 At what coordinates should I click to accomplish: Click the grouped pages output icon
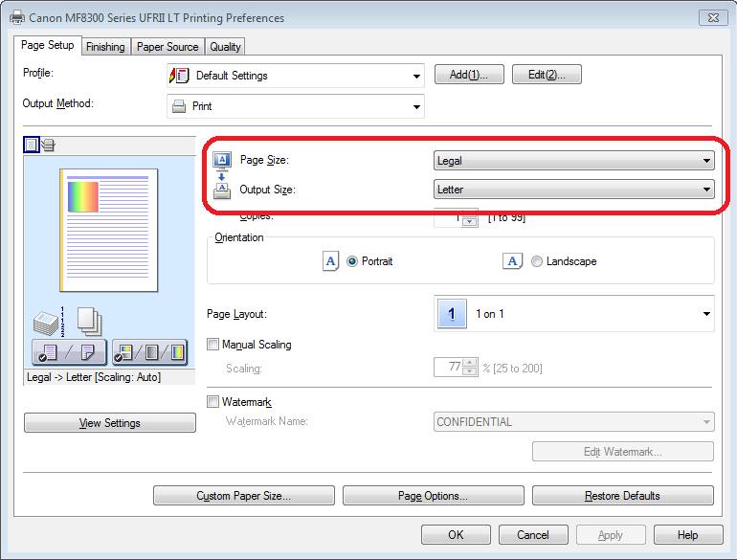pyautogui.click(x=89, y=322)
